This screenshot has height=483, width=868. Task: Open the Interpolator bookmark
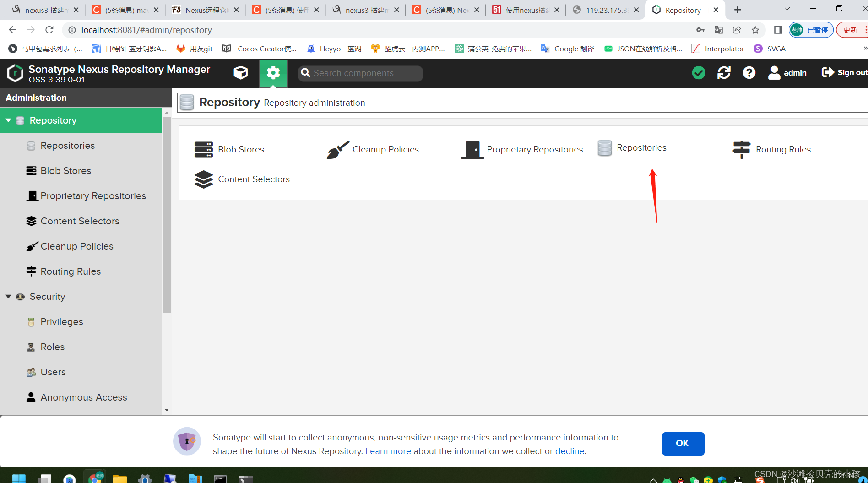point(718,49)
